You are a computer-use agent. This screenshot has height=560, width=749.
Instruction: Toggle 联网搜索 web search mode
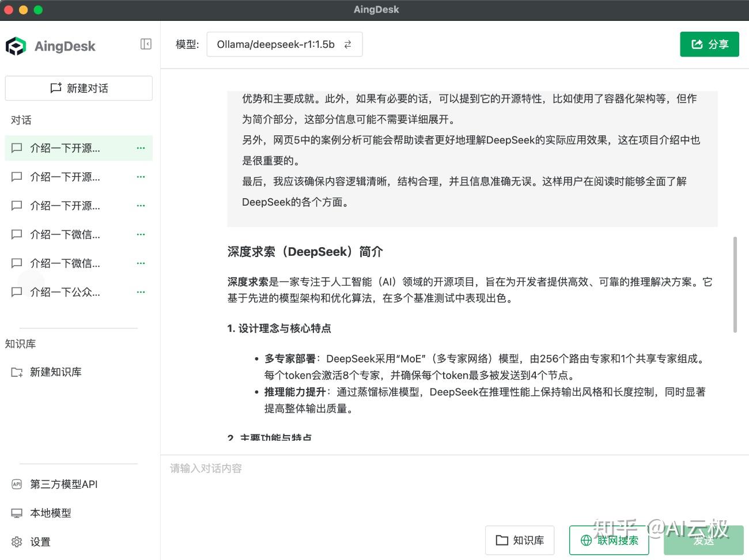(608, 540)
